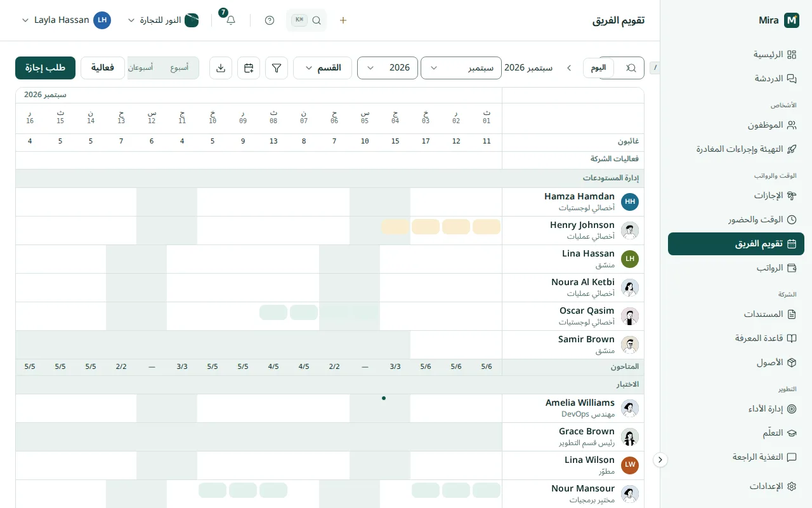Click the الموظفون employees icon
812x508 pixels.
[x=791, y=125]
